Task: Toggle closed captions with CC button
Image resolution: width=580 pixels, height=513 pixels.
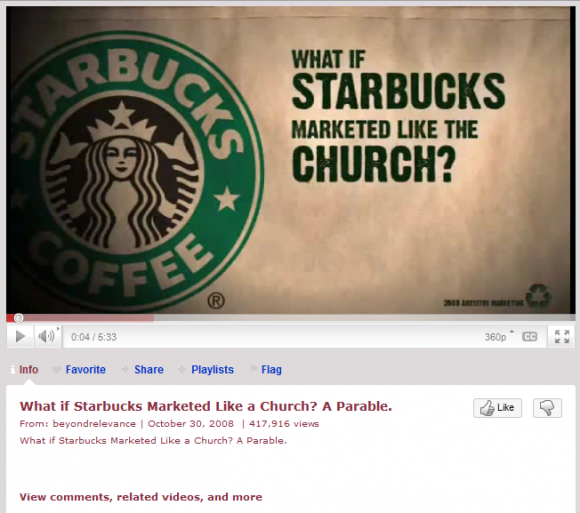Action: click(529, 337)
